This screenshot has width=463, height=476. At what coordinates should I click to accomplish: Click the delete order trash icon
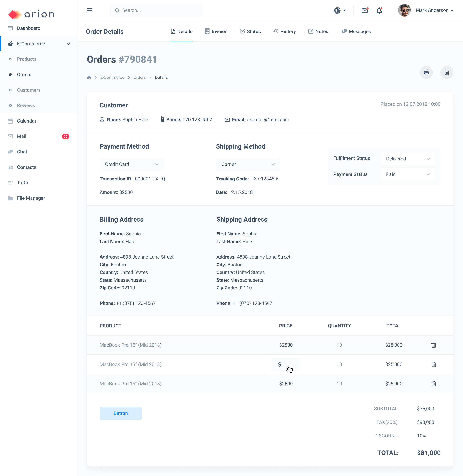coord(447,72)
